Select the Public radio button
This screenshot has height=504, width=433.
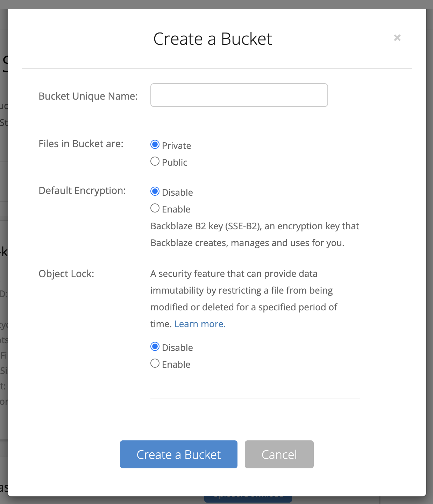155,161
